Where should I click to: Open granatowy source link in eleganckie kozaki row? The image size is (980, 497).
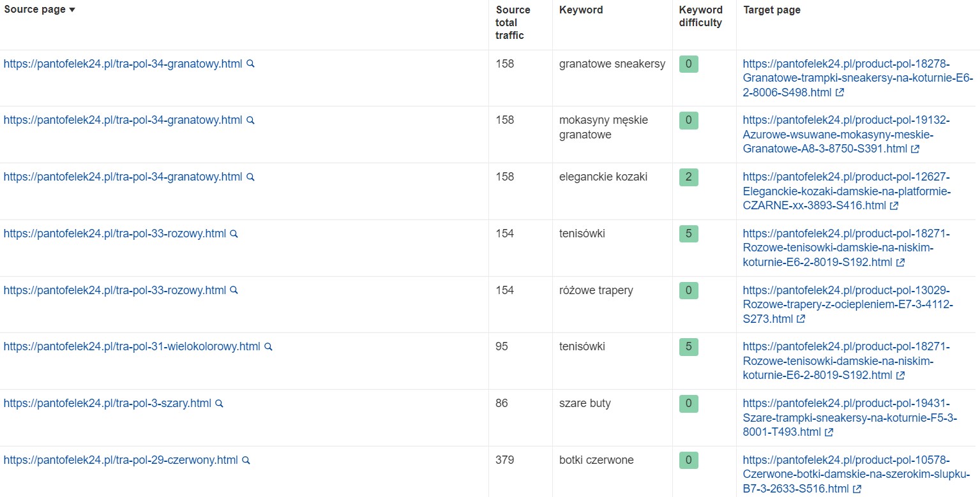pos(123,177)
